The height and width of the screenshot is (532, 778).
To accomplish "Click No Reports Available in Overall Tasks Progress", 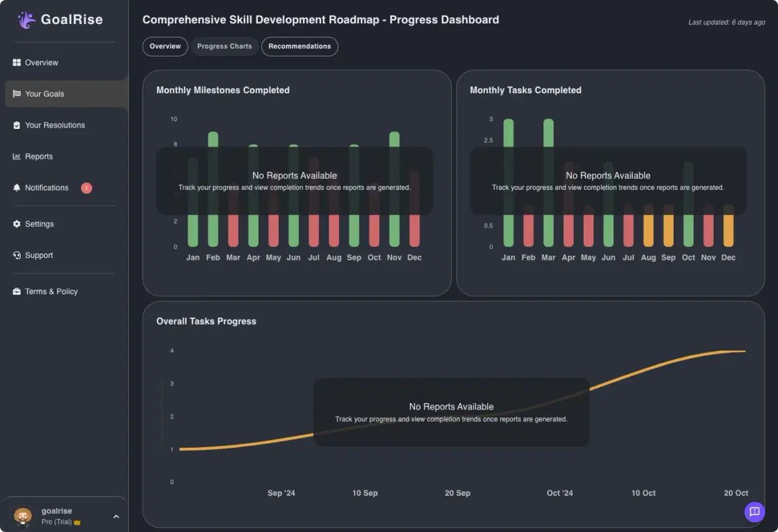I will [451, 407].
